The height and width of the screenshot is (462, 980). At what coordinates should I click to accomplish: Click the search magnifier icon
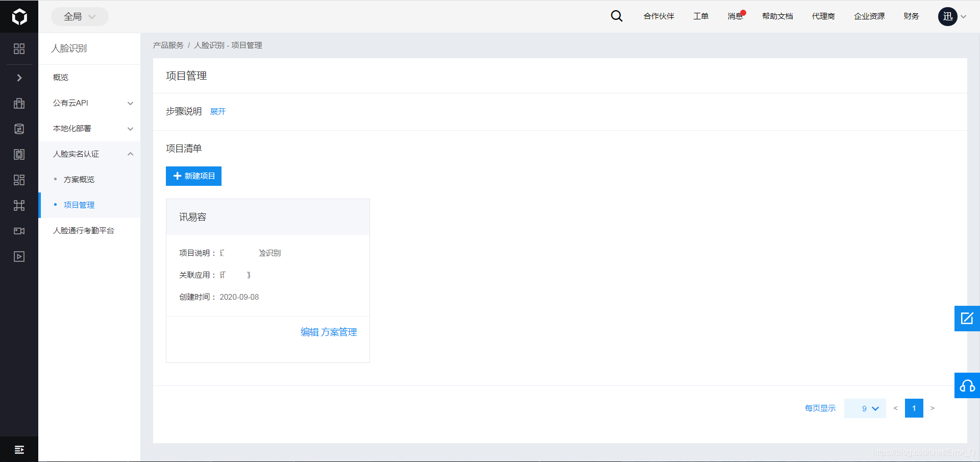[617, 16]
